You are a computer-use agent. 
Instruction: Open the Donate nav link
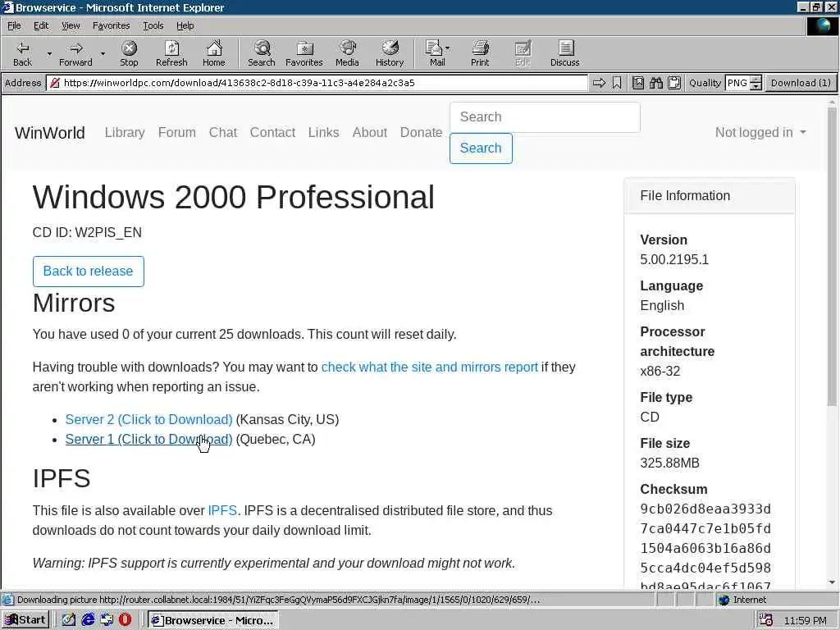(421, 132)
